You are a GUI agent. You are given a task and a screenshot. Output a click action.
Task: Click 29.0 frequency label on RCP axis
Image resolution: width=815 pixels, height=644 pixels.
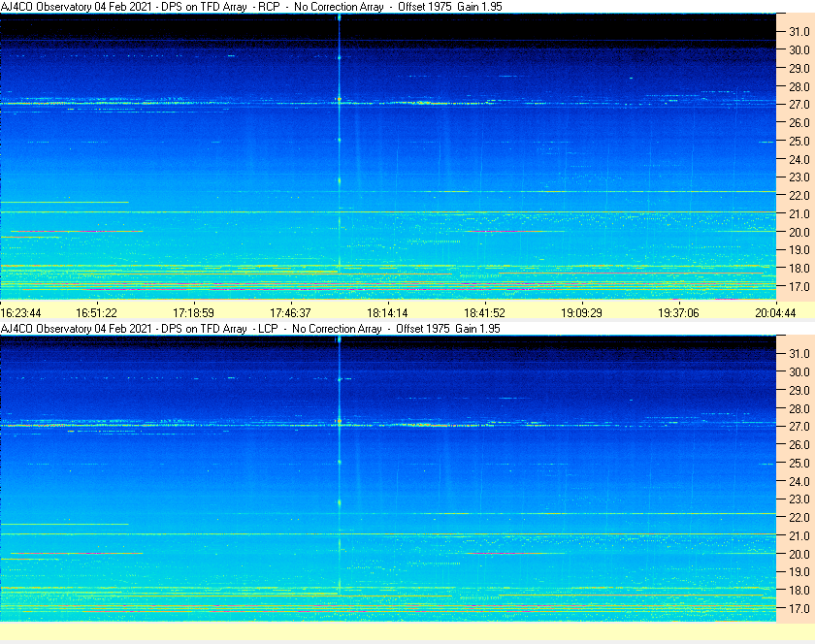(x=799, y=68)
